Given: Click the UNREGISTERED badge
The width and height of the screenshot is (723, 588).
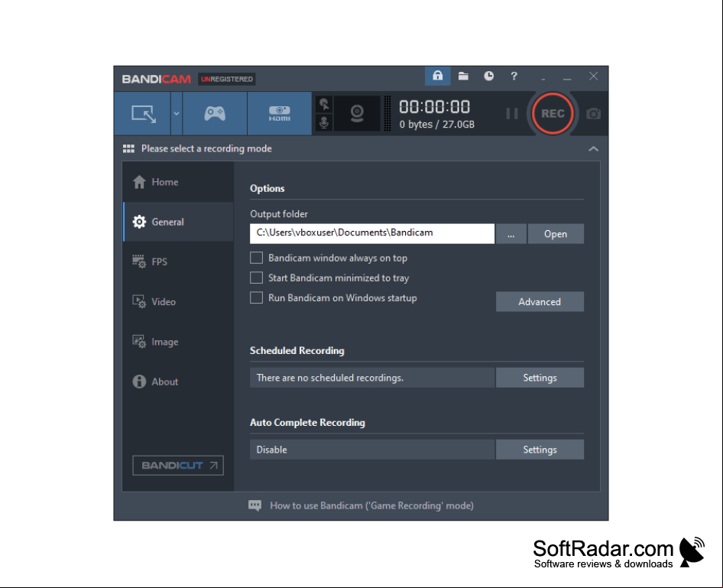Looking at the screenshot, I should click(x=227, y=80).
